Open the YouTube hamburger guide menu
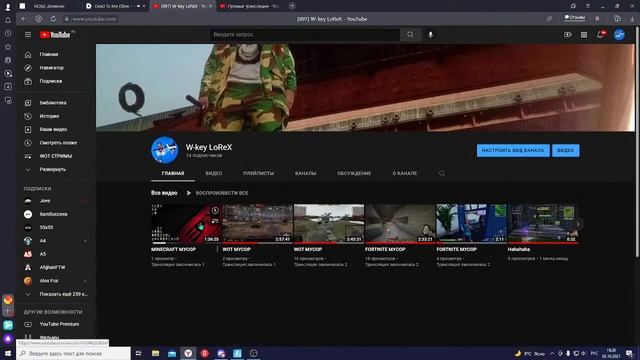Viewport: 640px width, 360px height. pyautogui.click(x=28, y=35)
